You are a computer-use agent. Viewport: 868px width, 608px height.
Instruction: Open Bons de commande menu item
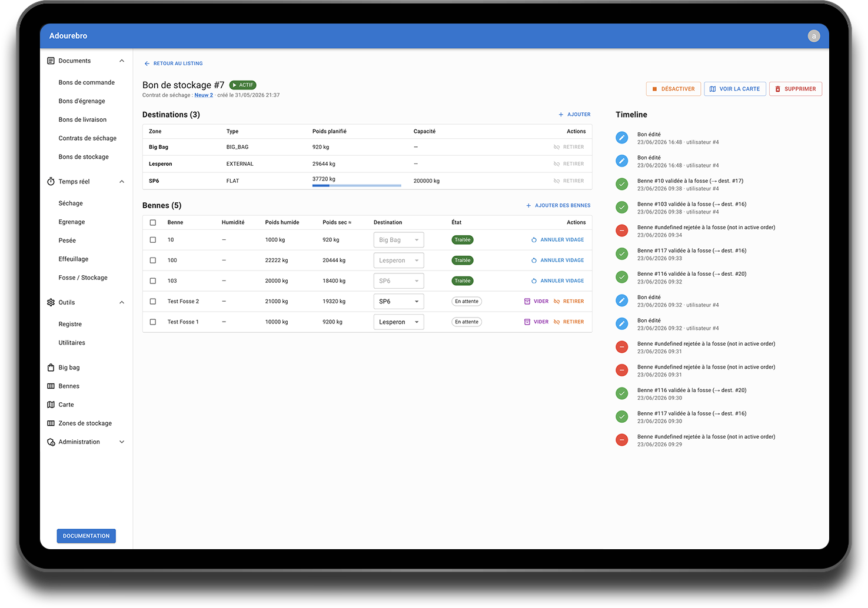point(87,83)
